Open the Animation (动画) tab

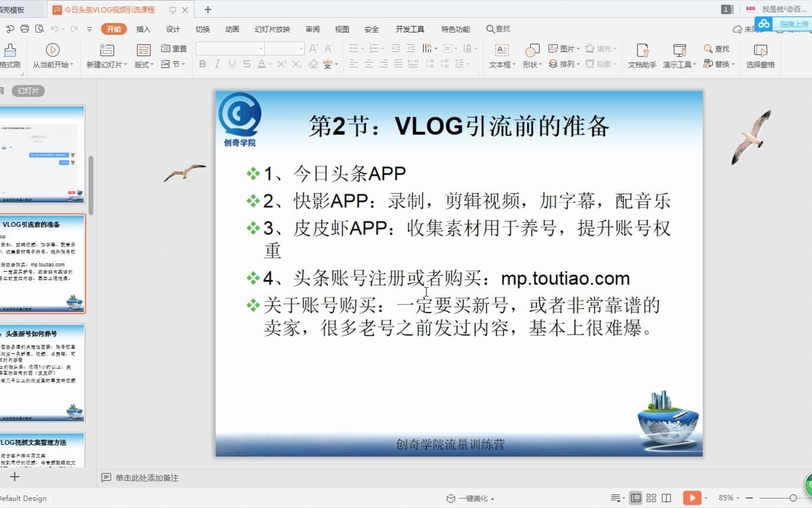click(232, 29)
